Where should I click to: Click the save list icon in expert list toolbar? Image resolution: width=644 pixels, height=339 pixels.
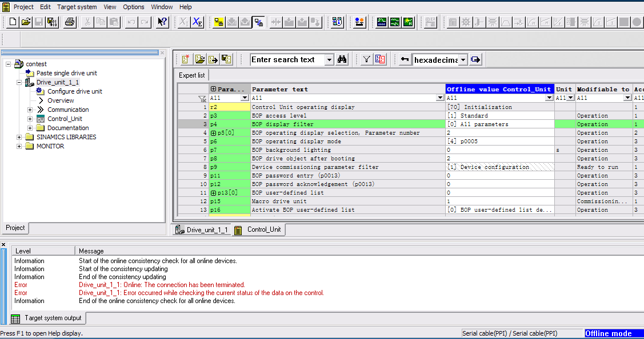pos(226,59)
